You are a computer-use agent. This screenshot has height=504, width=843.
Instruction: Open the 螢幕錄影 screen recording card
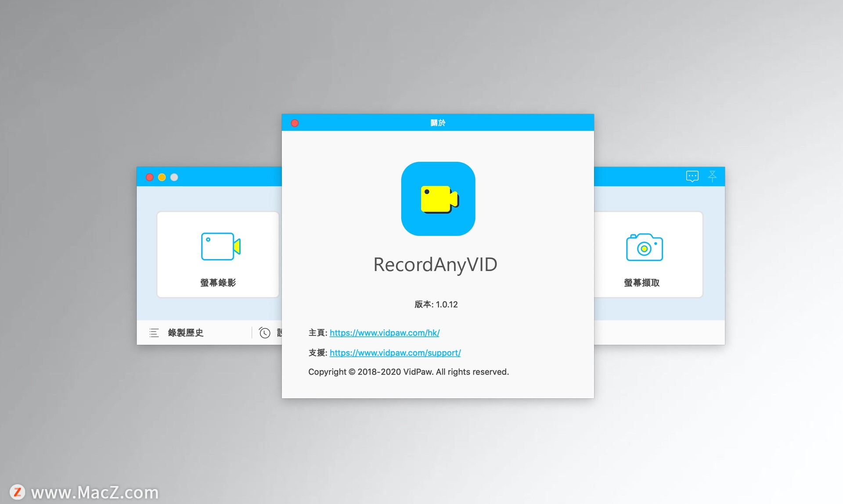[218, 254]
